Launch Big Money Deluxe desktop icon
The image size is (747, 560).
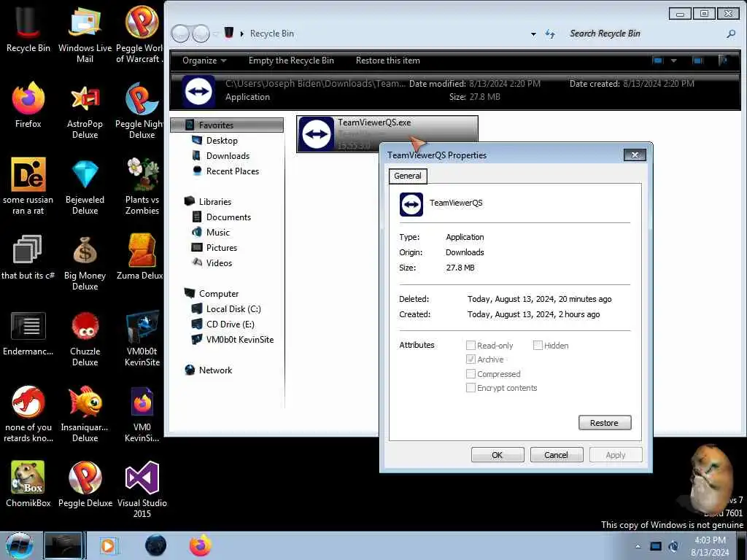85,262
